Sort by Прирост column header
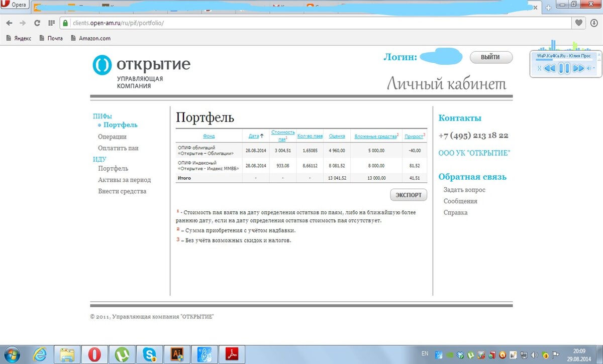This screenshot has width=603, height=364. (x=414, y=136)
